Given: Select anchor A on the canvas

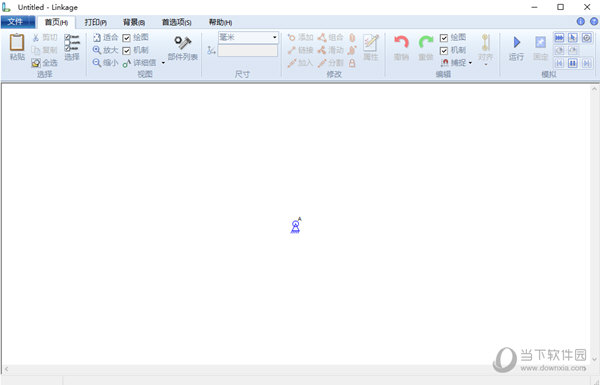Looking at the screenshot, I should [x=295, y=226].
